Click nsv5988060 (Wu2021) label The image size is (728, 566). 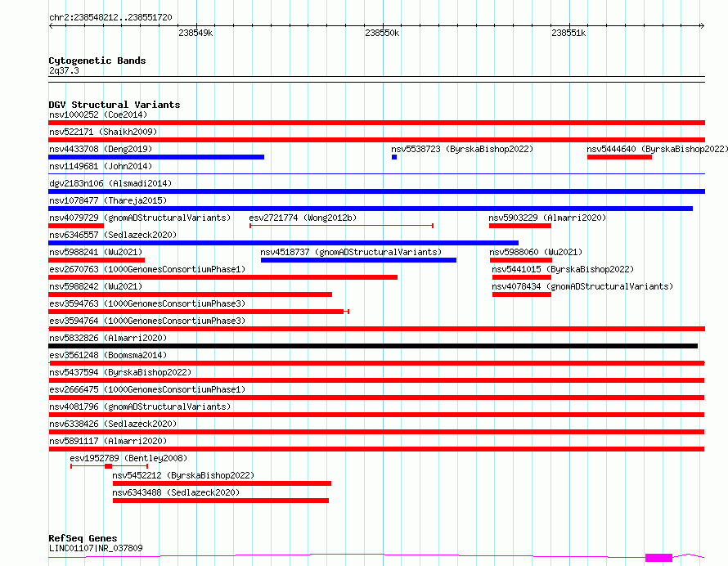pos(536,252)
